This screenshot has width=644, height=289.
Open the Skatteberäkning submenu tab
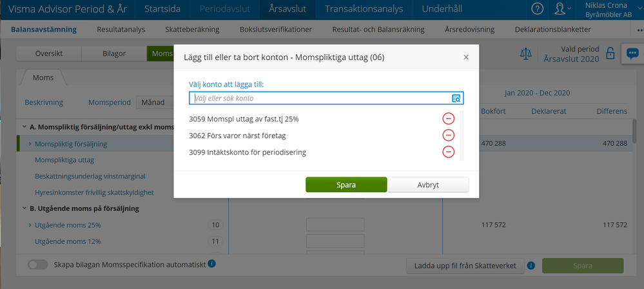pyautogui.click(x=193, y=30)
